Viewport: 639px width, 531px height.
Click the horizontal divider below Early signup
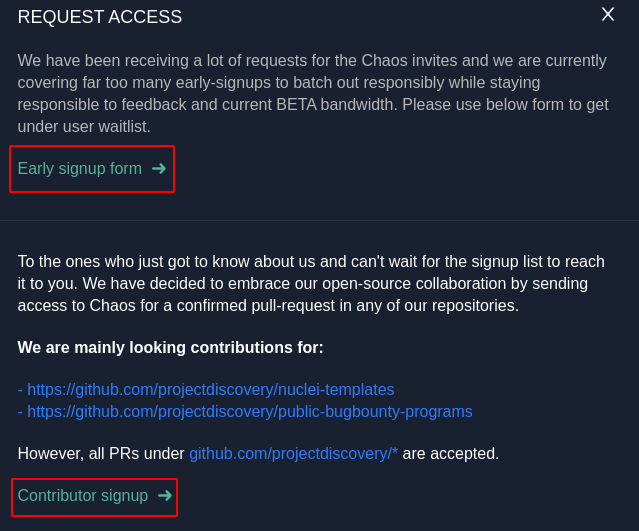pos(319,220)
